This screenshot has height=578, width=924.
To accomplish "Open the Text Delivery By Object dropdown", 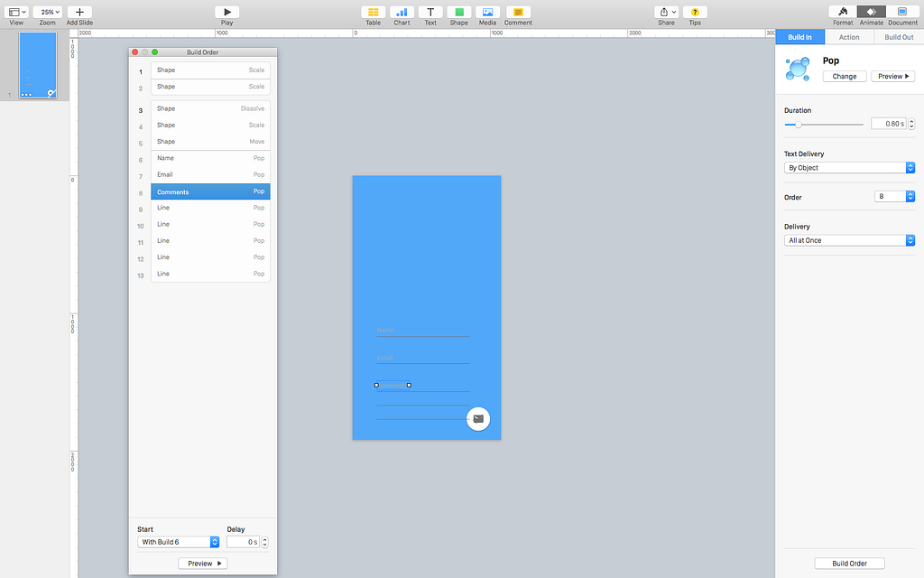I will (849, 167).
